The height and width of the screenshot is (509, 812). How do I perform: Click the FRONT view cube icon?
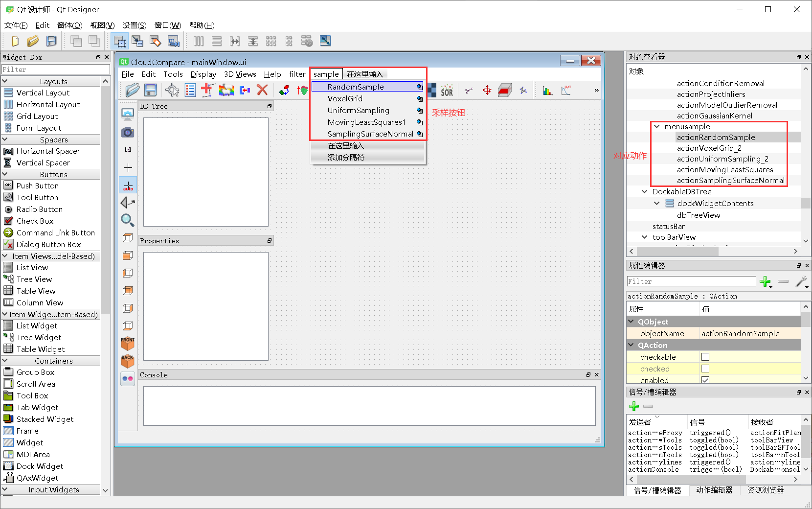tap(128, 343)
